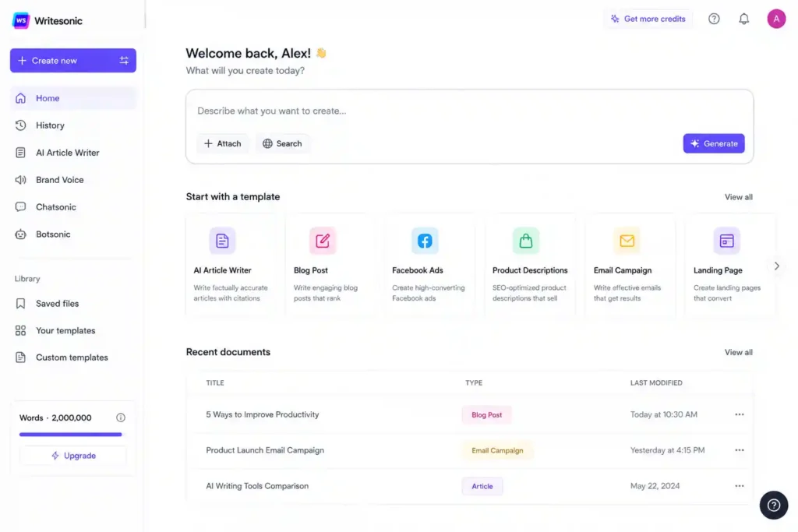Click the Your templates grid icon
Screen dimensions: 798x532
(20, 330)
